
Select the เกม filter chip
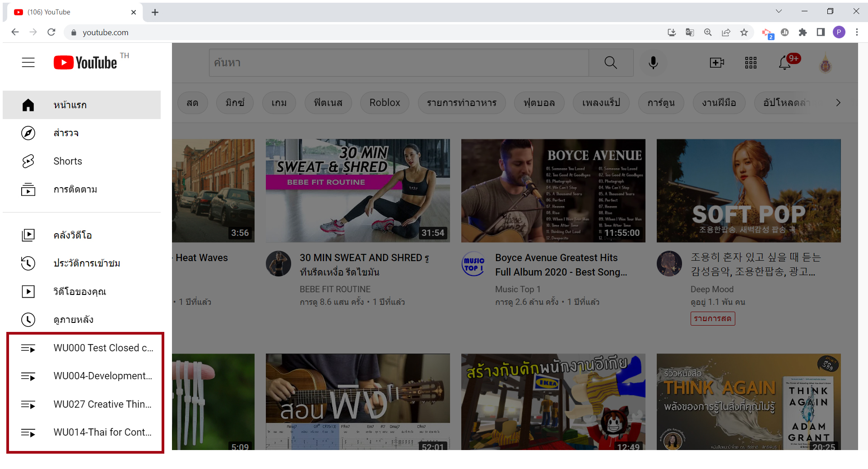click(279, 103)
